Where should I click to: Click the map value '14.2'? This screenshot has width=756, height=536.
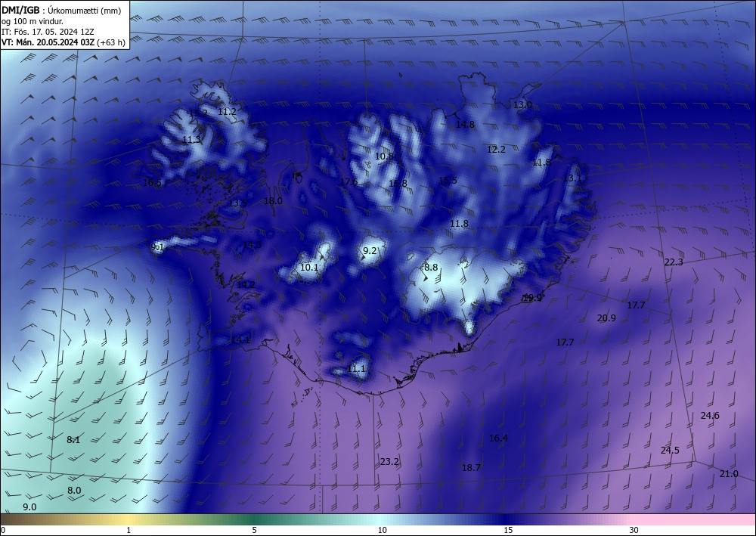click(246, 285)
